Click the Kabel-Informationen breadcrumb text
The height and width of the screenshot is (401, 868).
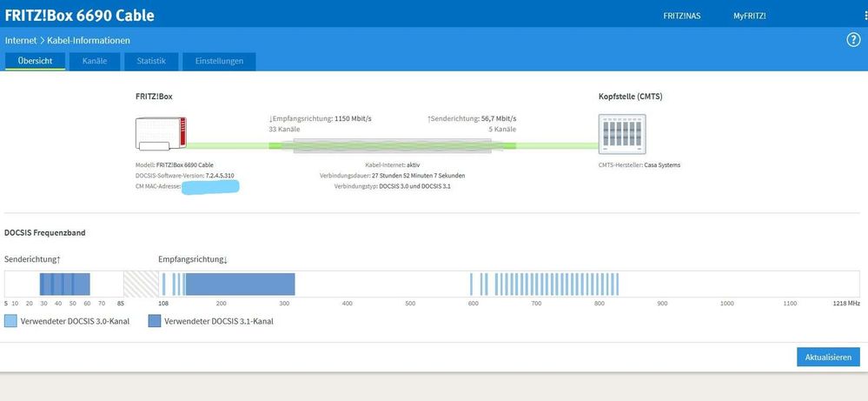(x=89, y=40)
